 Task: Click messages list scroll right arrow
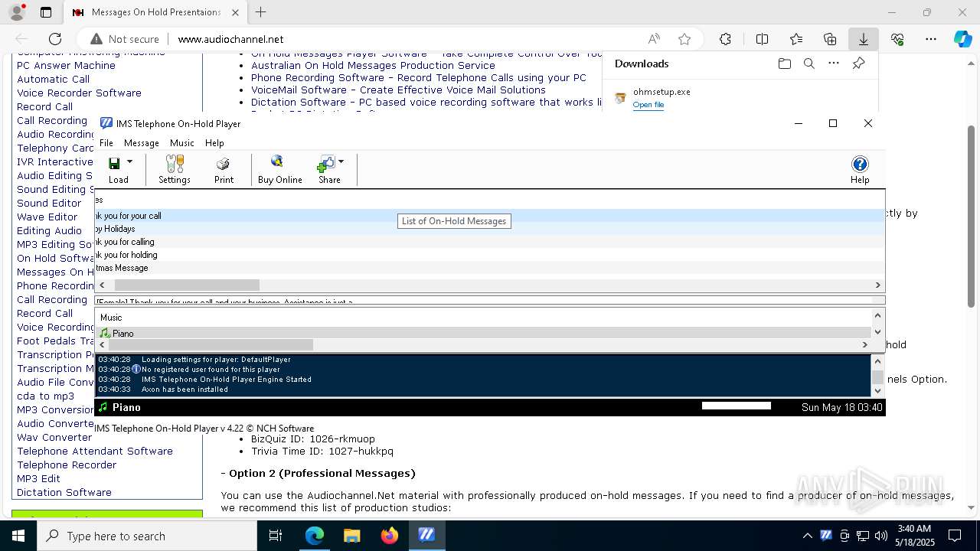point(878,285)
